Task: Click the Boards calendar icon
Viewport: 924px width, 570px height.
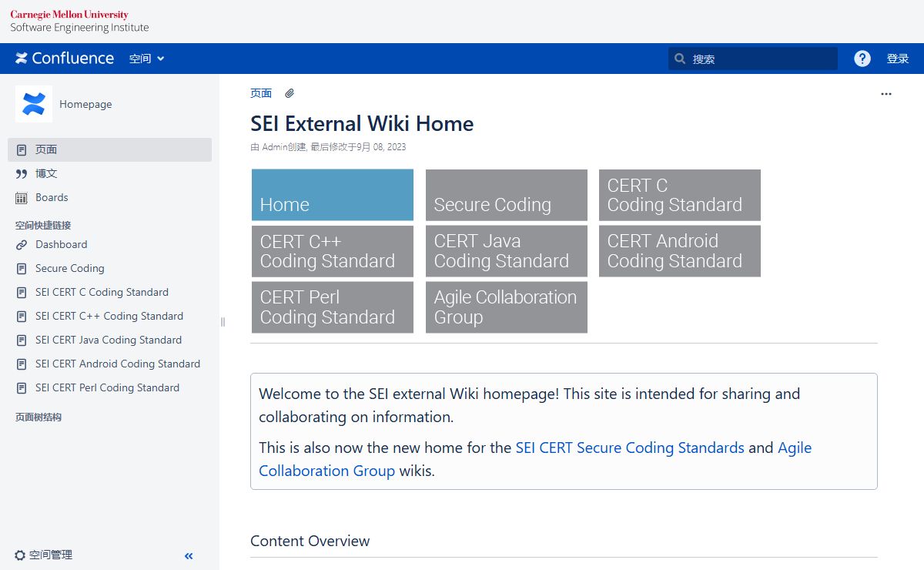Action: click(22, 198)
